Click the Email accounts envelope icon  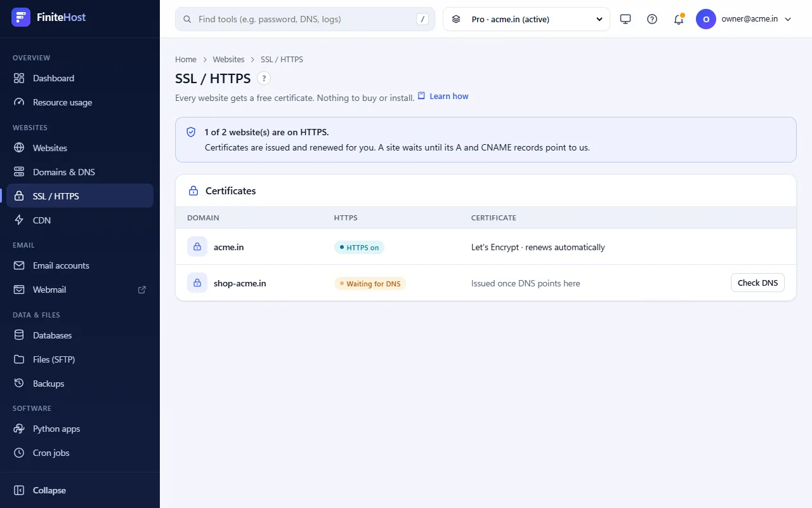[19, 265]
